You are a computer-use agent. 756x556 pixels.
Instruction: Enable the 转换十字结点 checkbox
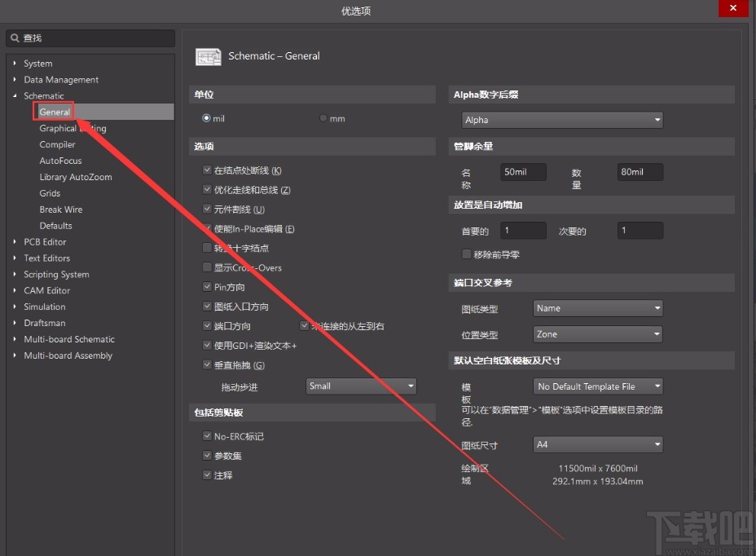click(x=207, y=248)
